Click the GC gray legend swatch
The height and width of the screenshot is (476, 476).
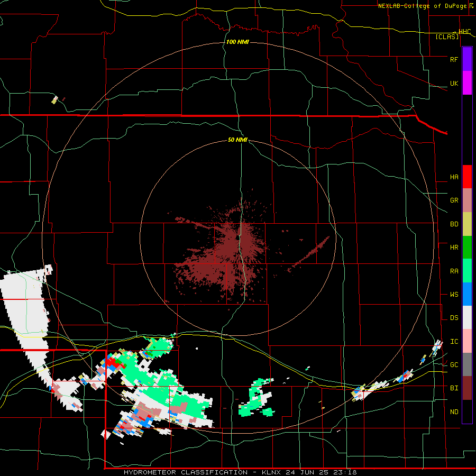click(467, 364)
